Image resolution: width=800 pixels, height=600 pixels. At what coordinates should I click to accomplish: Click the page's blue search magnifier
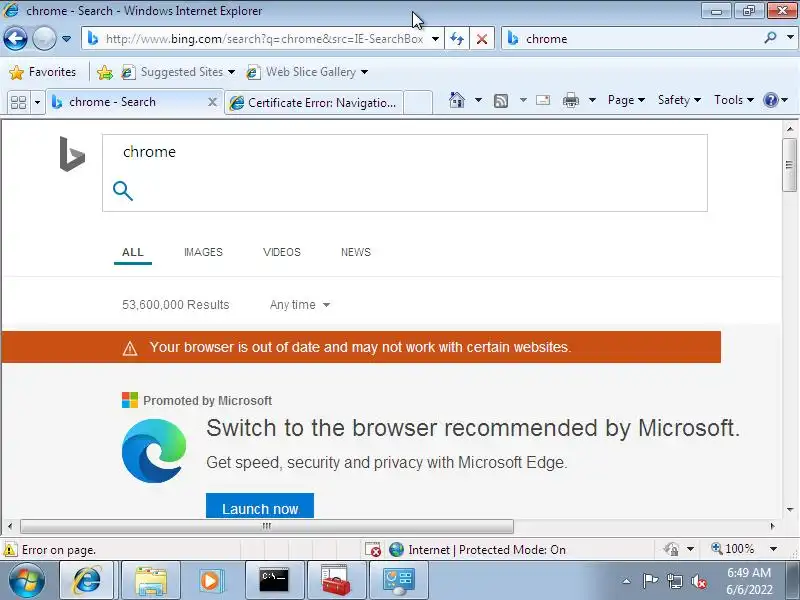[123, 191]
